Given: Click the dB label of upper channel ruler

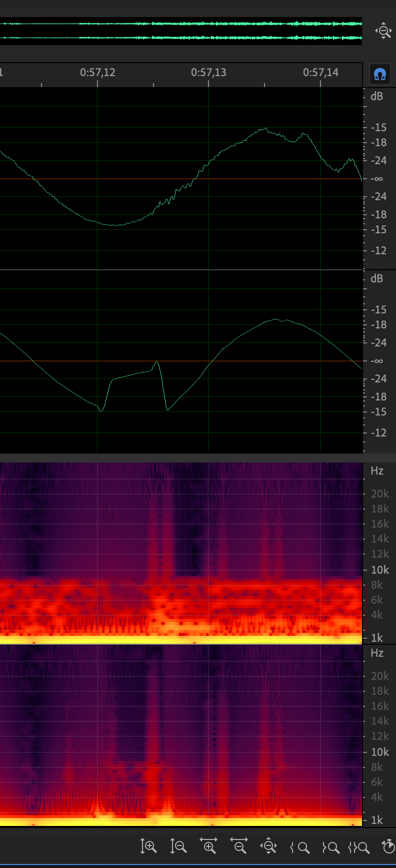Looking at the screenshot, I should coord(377,96).
